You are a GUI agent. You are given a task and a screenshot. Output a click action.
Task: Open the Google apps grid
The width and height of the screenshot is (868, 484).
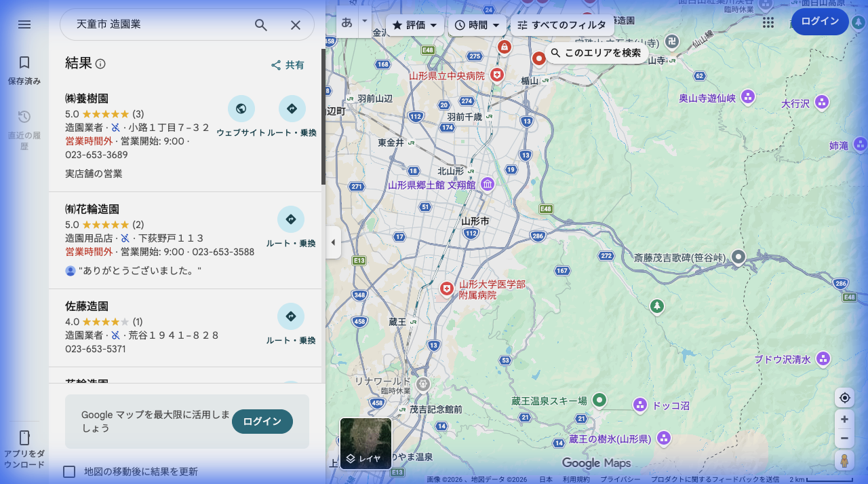(x=768, y=22)
